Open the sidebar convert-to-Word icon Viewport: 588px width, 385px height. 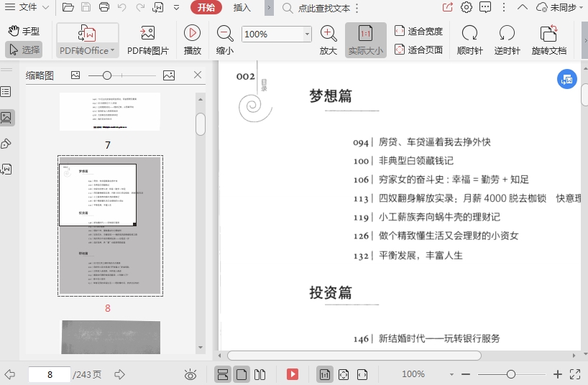click(6, 169)
